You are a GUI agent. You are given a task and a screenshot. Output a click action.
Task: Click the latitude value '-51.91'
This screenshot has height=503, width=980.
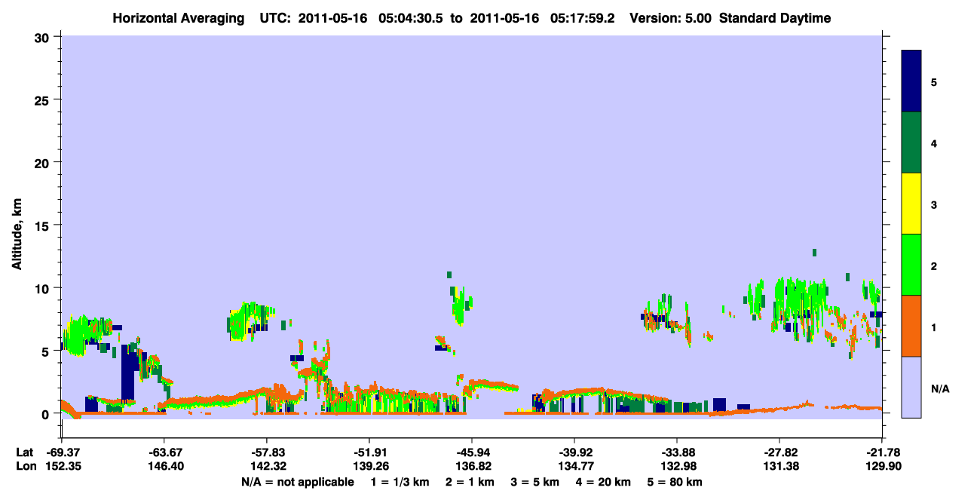[369, 452]
